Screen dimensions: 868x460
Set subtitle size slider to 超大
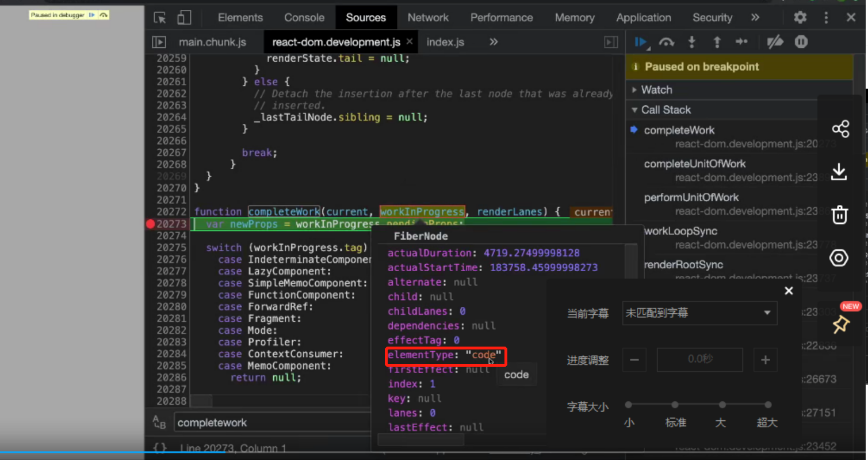768,405
